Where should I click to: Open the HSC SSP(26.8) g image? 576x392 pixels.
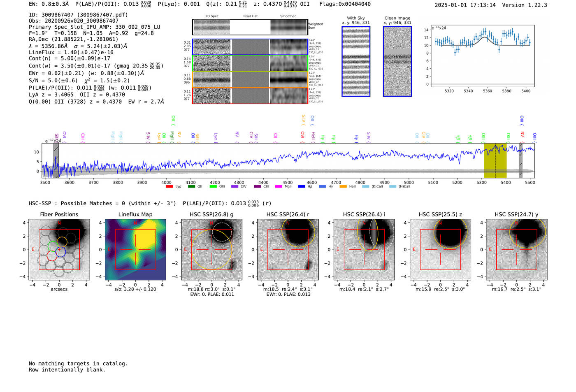point(211,250)
